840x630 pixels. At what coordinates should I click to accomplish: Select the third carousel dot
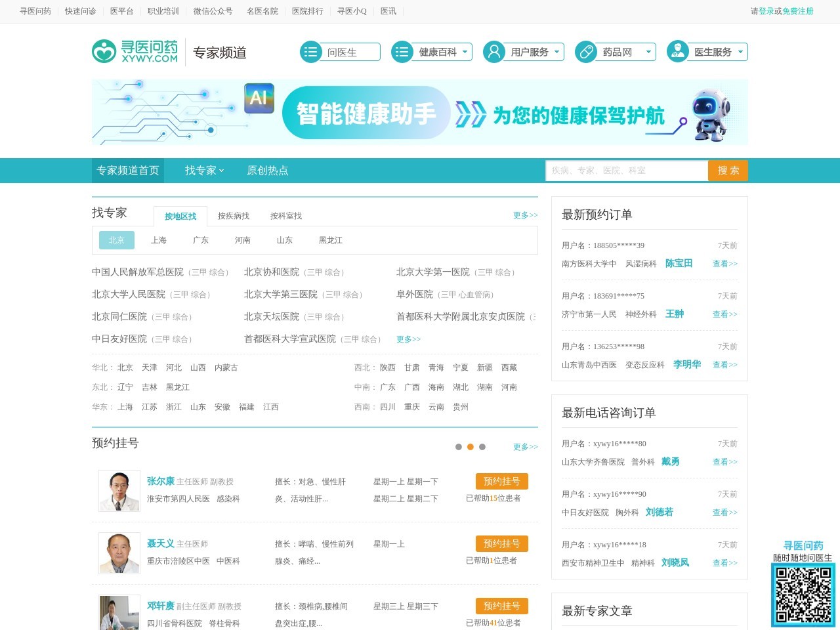(482, 446)
